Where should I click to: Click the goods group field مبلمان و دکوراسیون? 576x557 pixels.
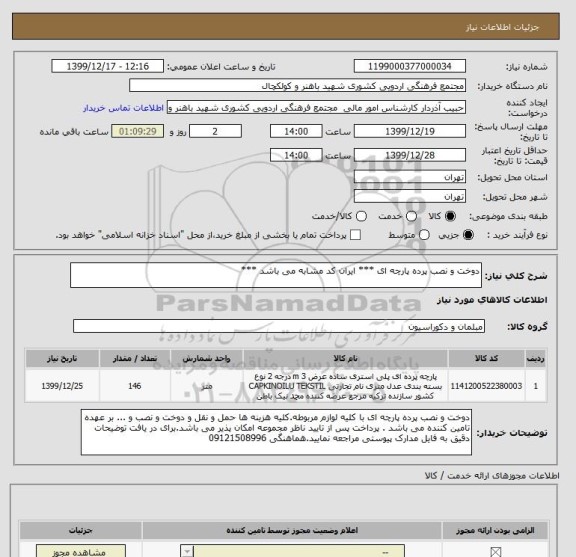pyautogui.click(x=279, y=326)
